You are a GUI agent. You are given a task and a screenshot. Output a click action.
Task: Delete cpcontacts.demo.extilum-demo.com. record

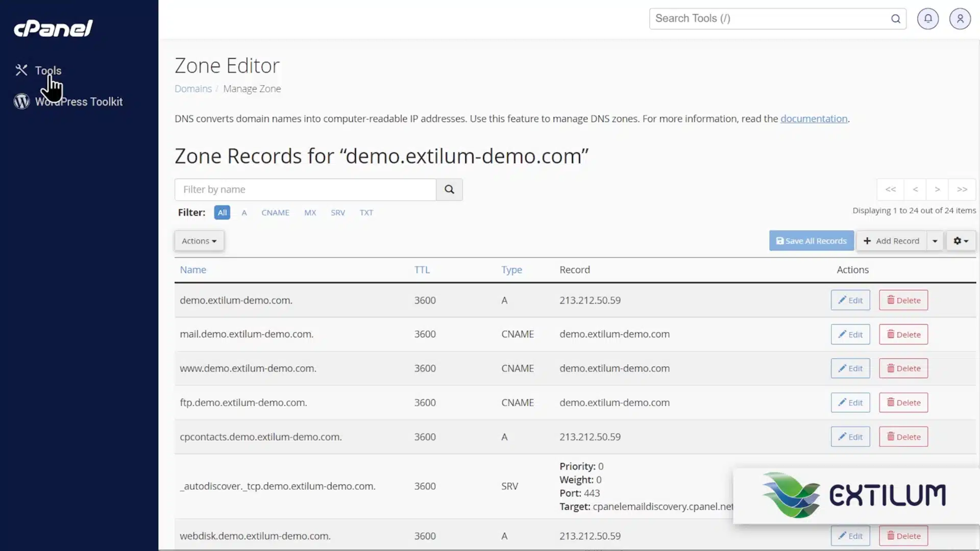903,437
